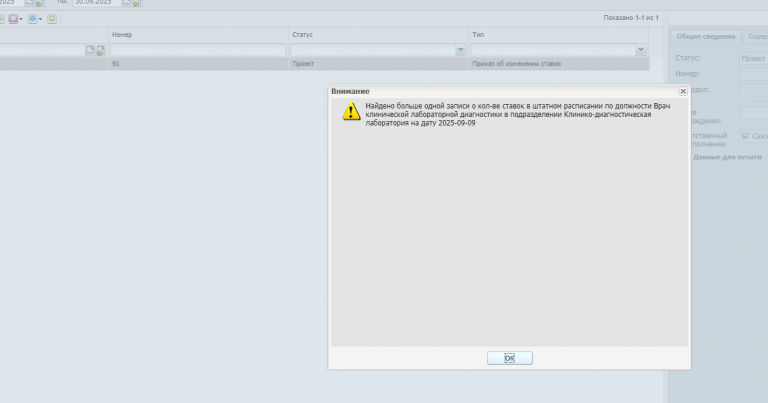The image size is (768, 403).
Task: Focus the Статус filter combo field
Action: pyautogui.click(x=373, y=49)
